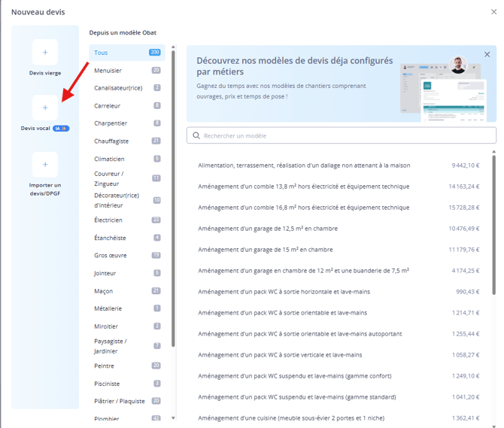
Task: Click the search magnifier icon
Action: tap(197, 135)
